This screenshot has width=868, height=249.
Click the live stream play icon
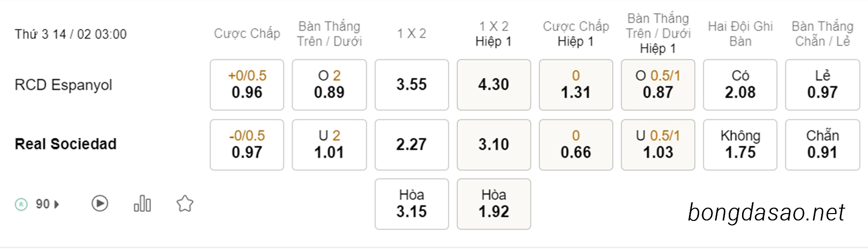pyautogui.click(x=100, y=203)
